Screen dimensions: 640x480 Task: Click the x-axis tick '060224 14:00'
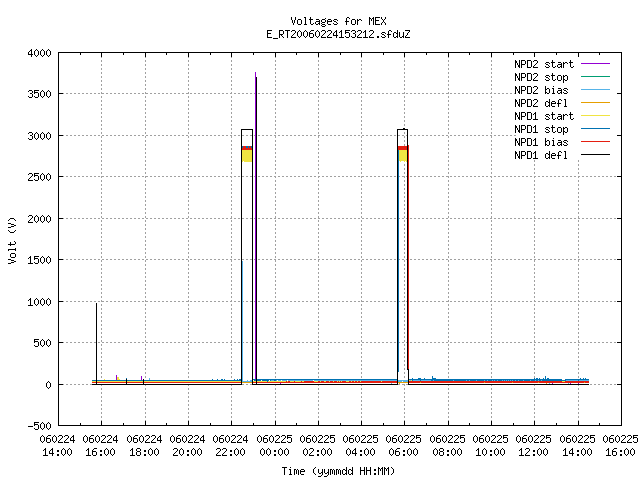click(57, 446)
